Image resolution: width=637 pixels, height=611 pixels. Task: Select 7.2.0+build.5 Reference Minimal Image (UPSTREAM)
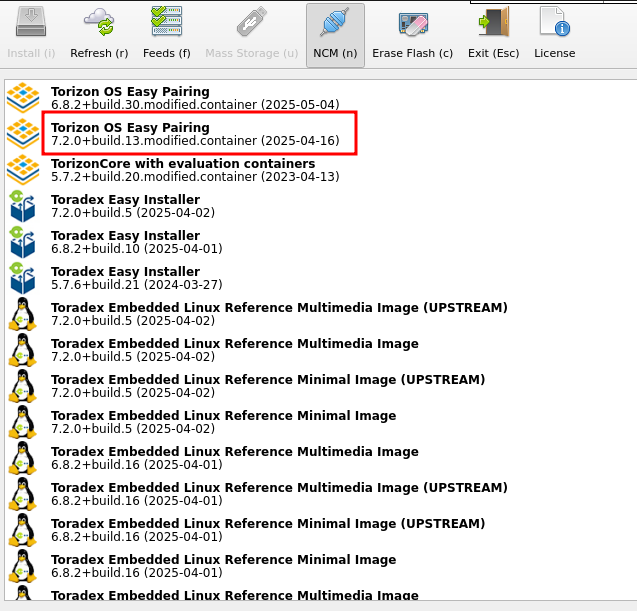(x=320, y=386)
